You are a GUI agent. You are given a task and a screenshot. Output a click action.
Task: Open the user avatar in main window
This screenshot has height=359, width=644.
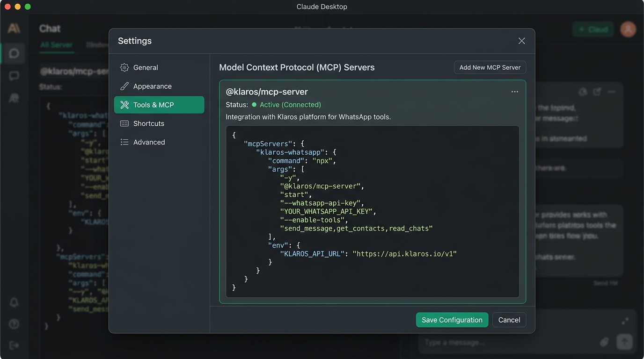(x=628, y=29)
